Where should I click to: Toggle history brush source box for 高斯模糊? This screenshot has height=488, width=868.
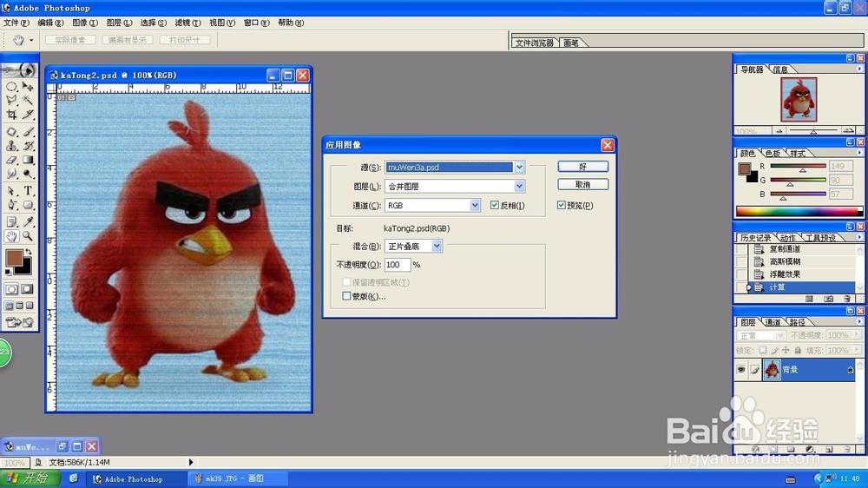pos(740,261)
